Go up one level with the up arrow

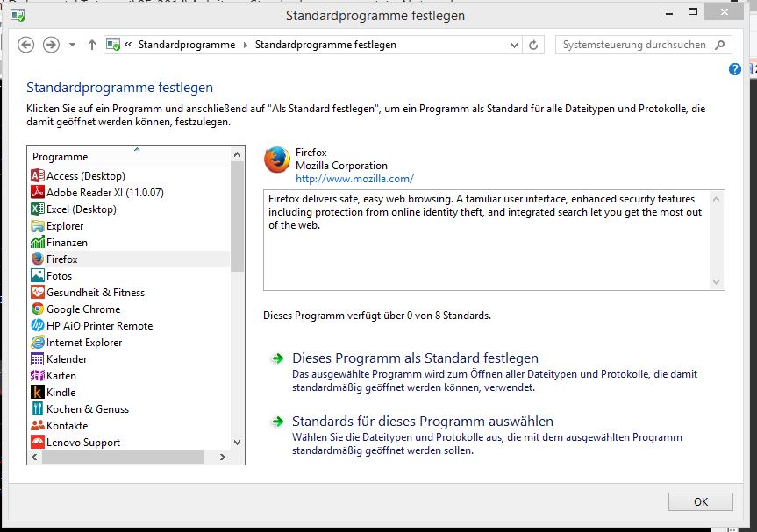(92, 45)
